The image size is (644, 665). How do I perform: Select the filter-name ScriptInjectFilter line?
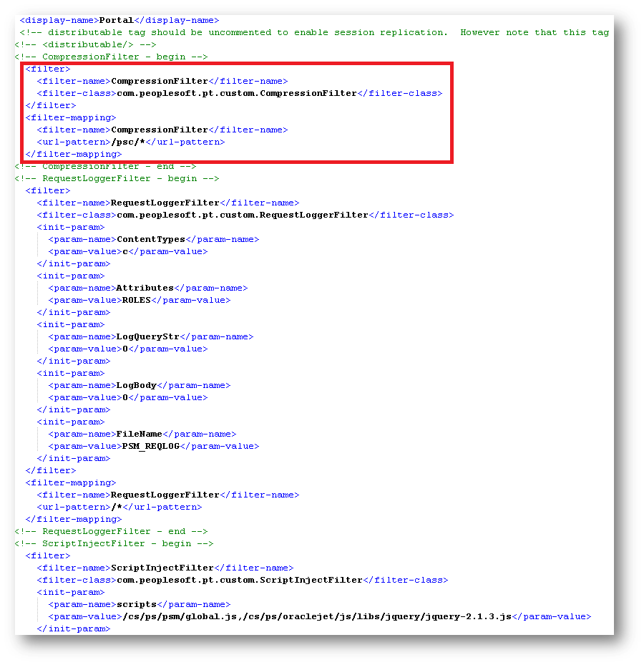pyautogui.click(x=165, y=568)
